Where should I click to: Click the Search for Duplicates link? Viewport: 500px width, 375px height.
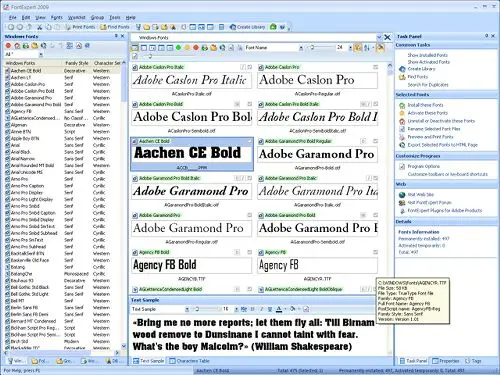pyautogui.click(x=428, y=85)
